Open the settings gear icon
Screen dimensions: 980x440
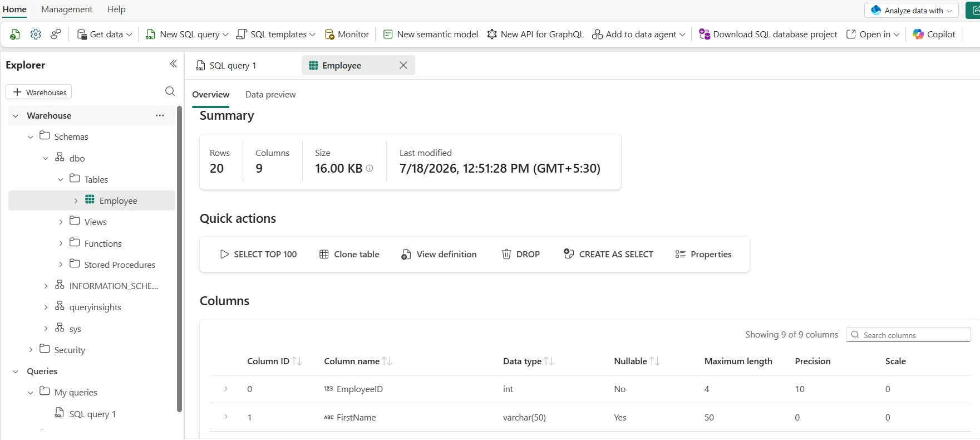pos(36,34)
